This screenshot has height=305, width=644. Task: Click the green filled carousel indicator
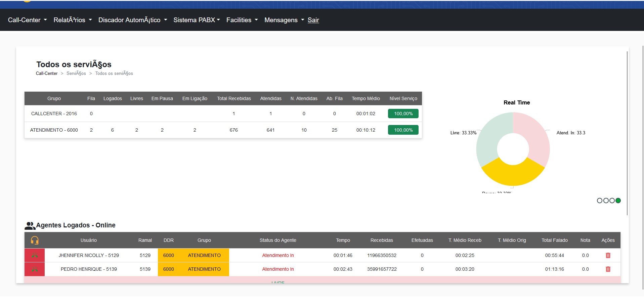[618, 201]
